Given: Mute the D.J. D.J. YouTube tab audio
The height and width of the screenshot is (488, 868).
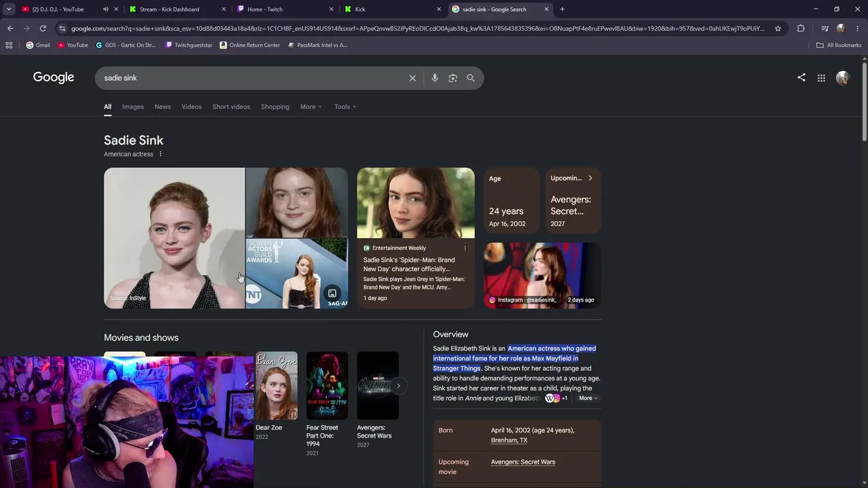Looking at the screenshot, I should click(105, 9).
